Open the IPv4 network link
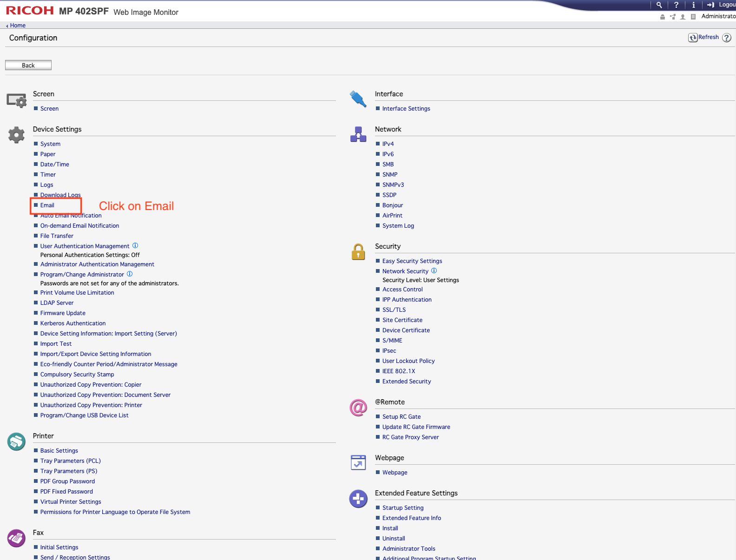Screen dimensions: 736x560 coord(388,144)
